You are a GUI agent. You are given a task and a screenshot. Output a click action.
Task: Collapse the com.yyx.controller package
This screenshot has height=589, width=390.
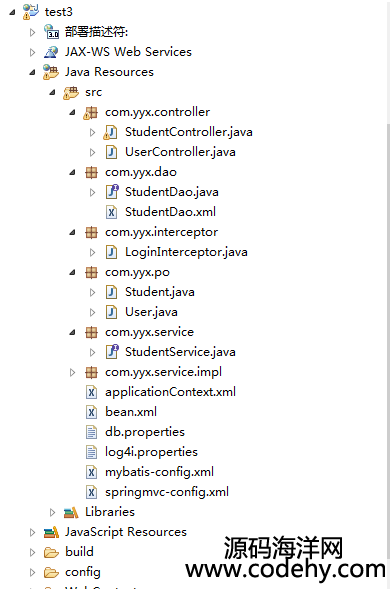[72, 112]
